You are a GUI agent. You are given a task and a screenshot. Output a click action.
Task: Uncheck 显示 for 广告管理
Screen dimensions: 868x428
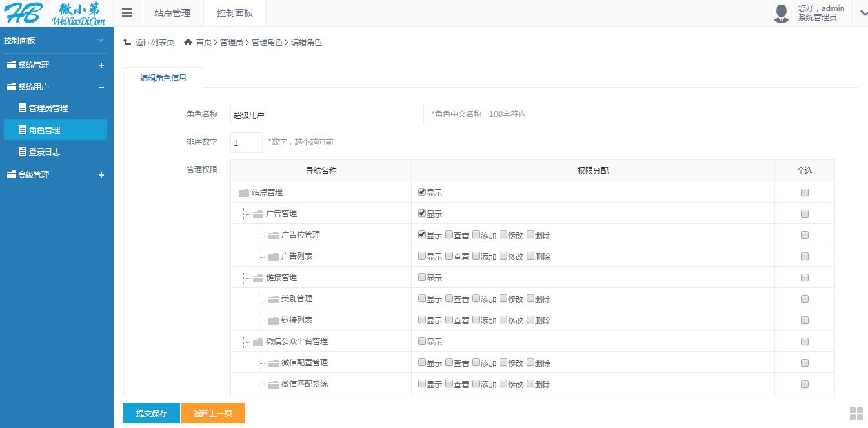tap(422, 213)
